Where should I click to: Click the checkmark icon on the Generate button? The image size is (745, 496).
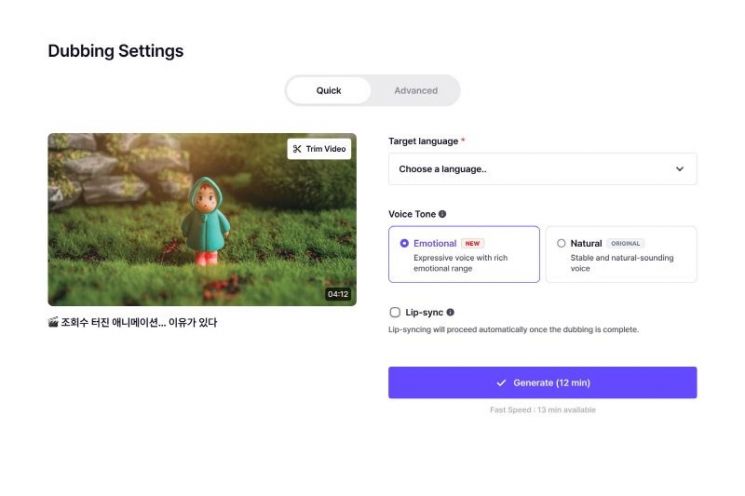[x=501, y=383]
